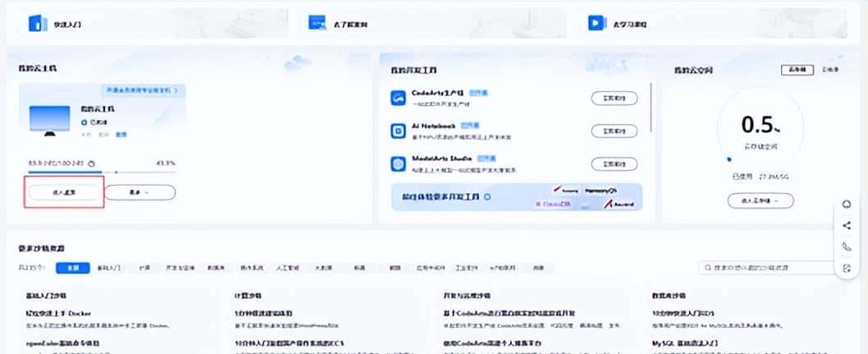Open the Docker quick start sandbox link
The width and height of the screenshot is (868, 354).
[59, 313]
